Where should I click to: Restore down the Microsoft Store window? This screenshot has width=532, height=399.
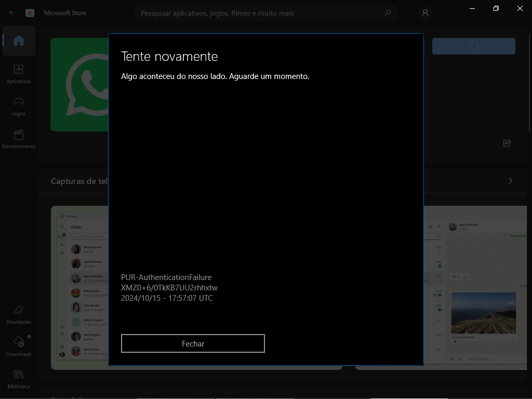click(496, 8)
